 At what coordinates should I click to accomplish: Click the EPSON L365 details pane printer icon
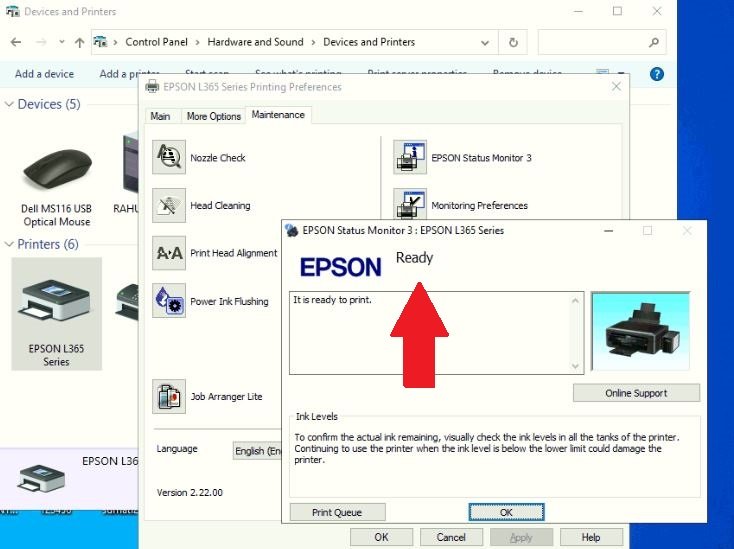click(41, 478)
